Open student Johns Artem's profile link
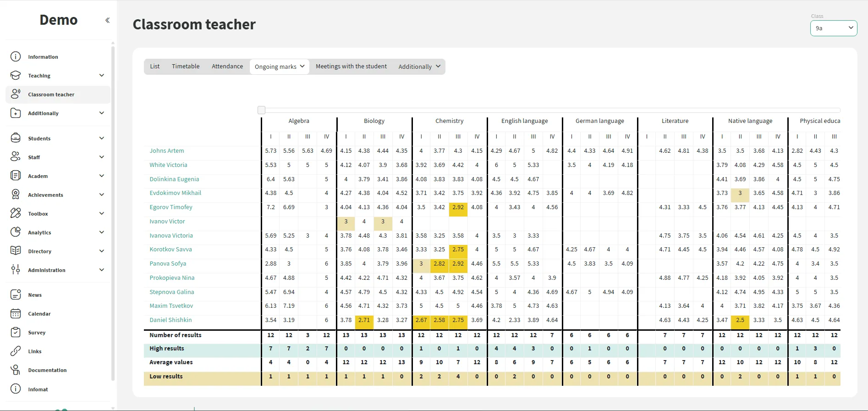The image size is (868, 411). pyautogui.click(x=167, y=151)
